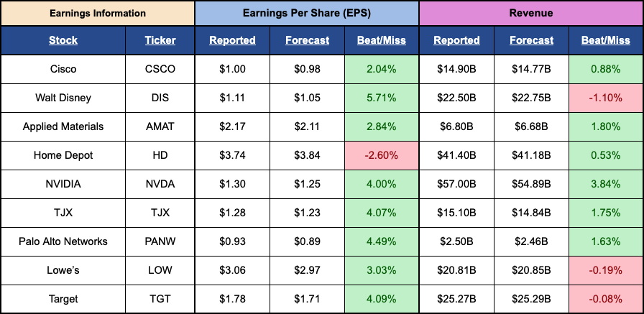This screenshot has height=314, width=644.
Task: Select Home Depot's red -2.60% EPS cell
Action: 381,155
